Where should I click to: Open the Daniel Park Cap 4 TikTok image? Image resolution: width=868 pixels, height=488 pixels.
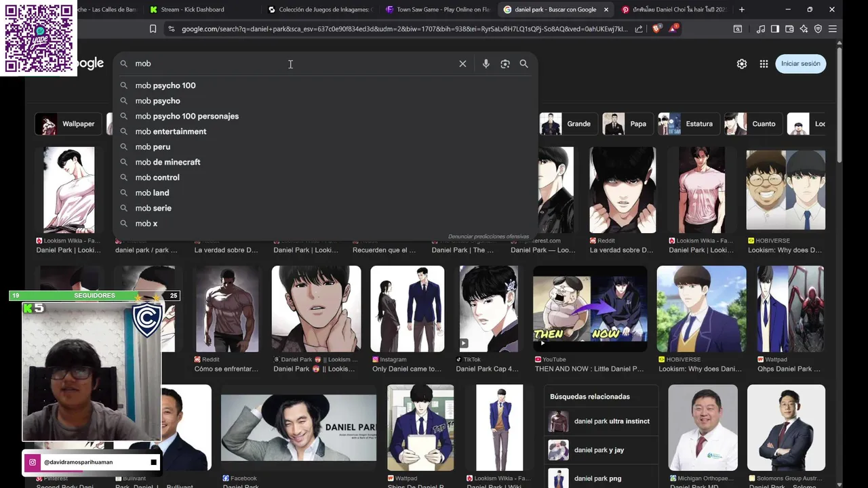click(489, 308)
